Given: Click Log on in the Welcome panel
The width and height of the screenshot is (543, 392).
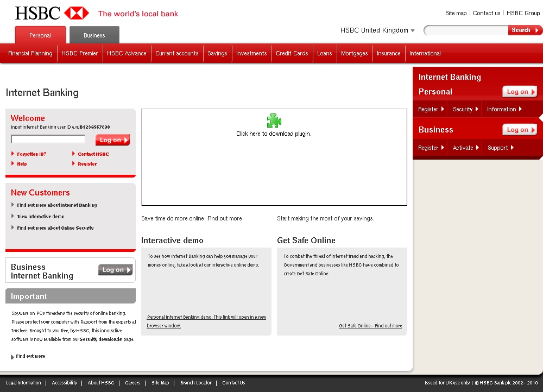Looking at the screenshot, I should (112, 140).
